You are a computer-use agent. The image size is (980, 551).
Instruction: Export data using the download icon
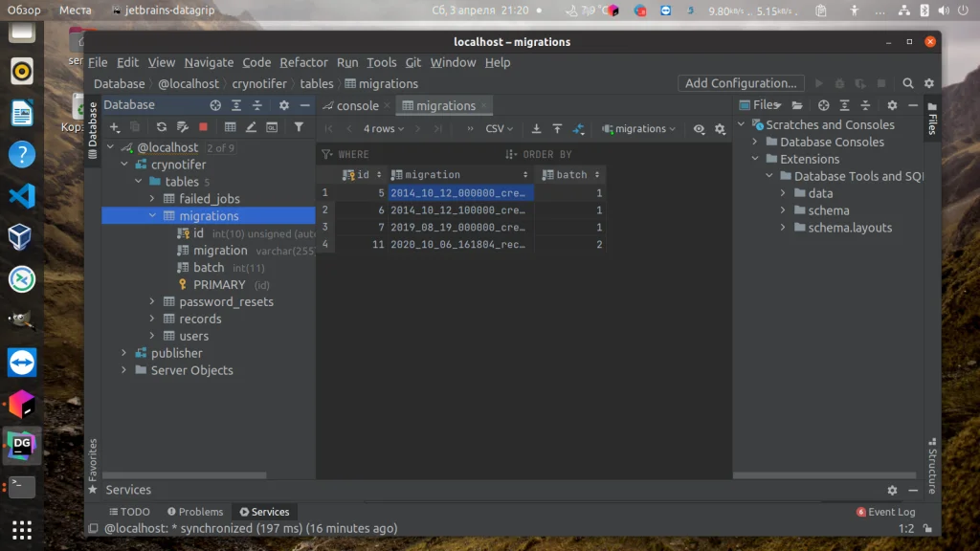tap(537, 127)
